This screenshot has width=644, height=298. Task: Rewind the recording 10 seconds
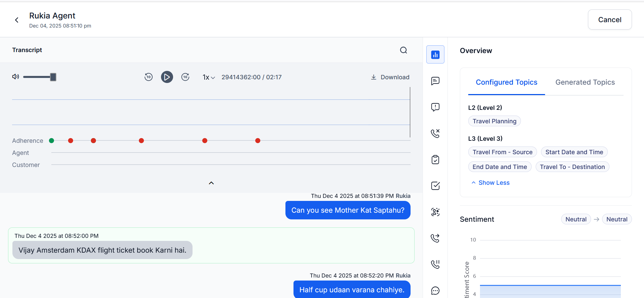click(149, 77)
